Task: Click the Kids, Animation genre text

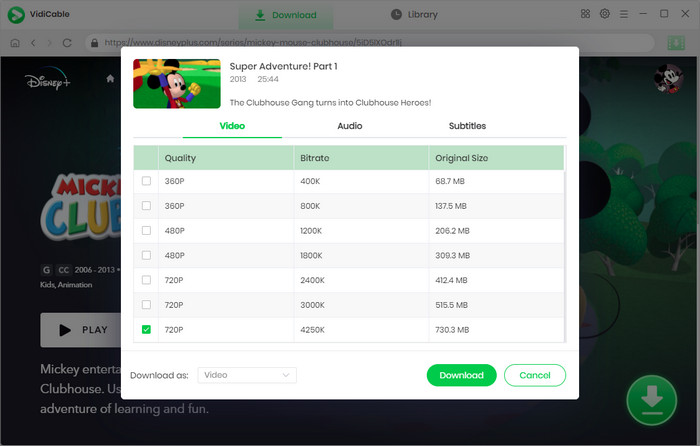Action: click(66, 285)
